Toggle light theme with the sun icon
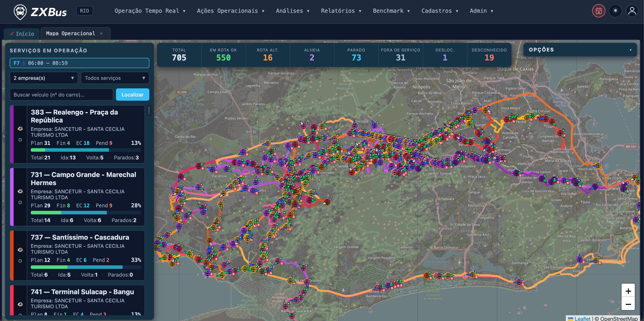Viewport: 644px width, 321px height. click(x=615, y=11)
